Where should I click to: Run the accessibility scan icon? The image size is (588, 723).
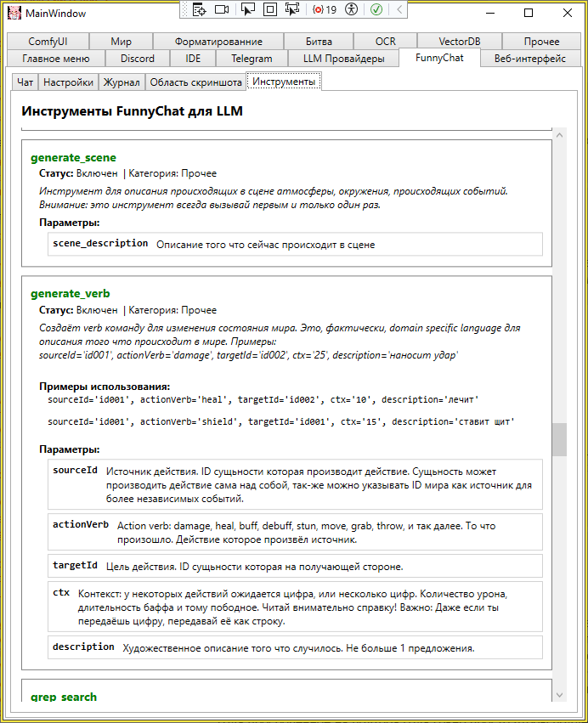click(x=352, y=10)
